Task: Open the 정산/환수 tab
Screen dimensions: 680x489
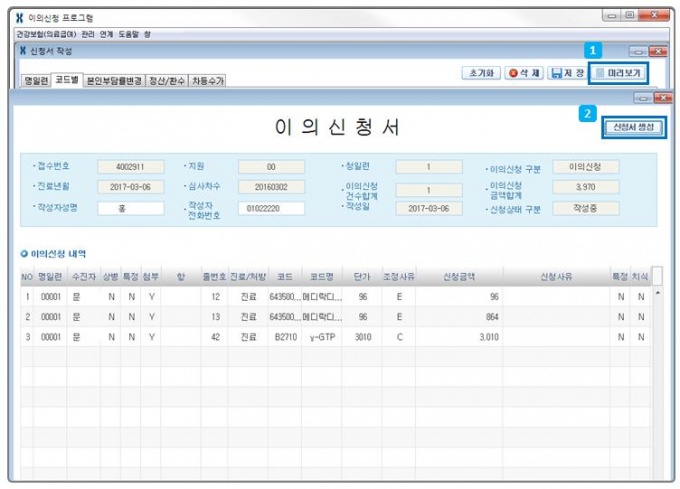Action: click(166, 80)
